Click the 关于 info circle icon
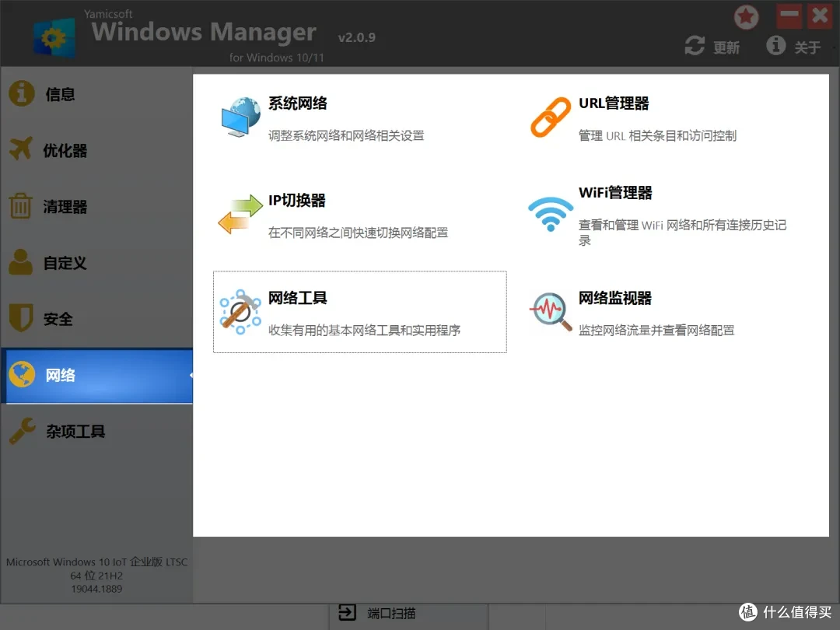The height and width of the screenshot is (630, 840). 775,46
